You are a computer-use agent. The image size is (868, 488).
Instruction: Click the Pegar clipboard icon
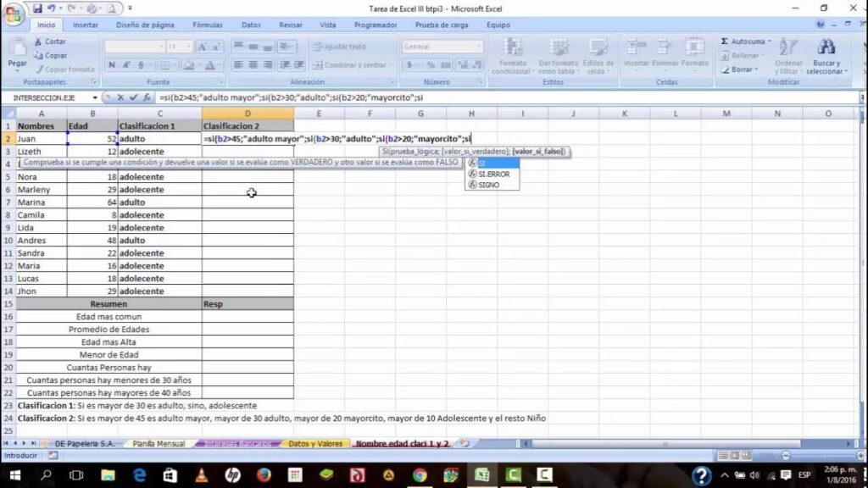click(17, 49)
